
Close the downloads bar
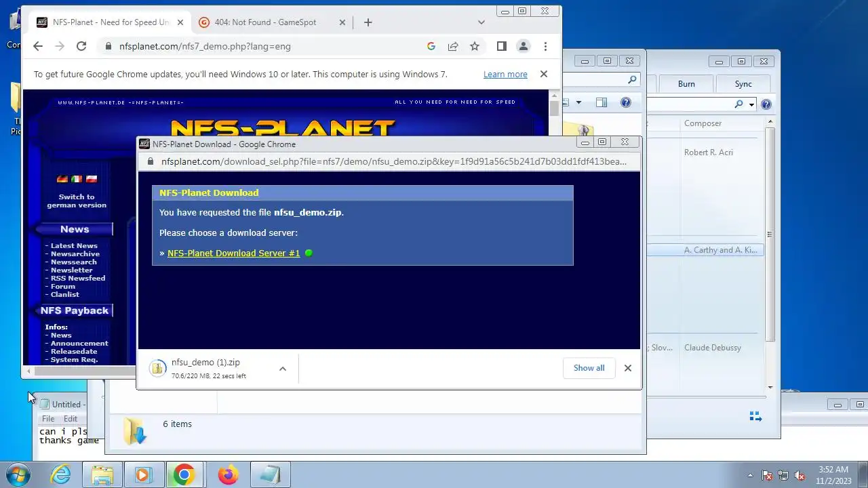click(x=628, y=368)
